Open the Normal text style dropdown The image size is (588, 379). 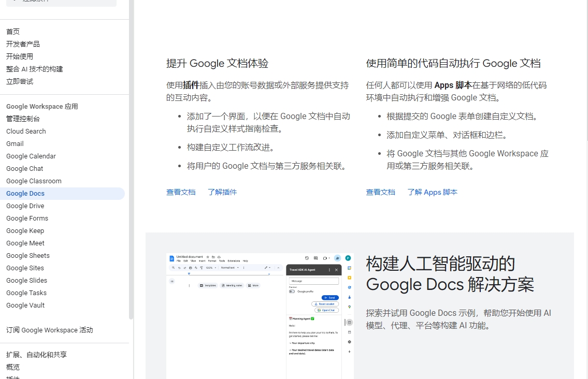(230, 268)
